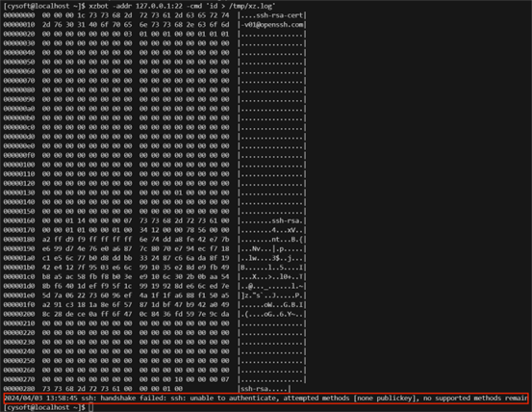Viewport: 532px width, 412px height.
Task: Click the ASCII text '-v01@openssh.com'
Action: click(x=272, y=25)
